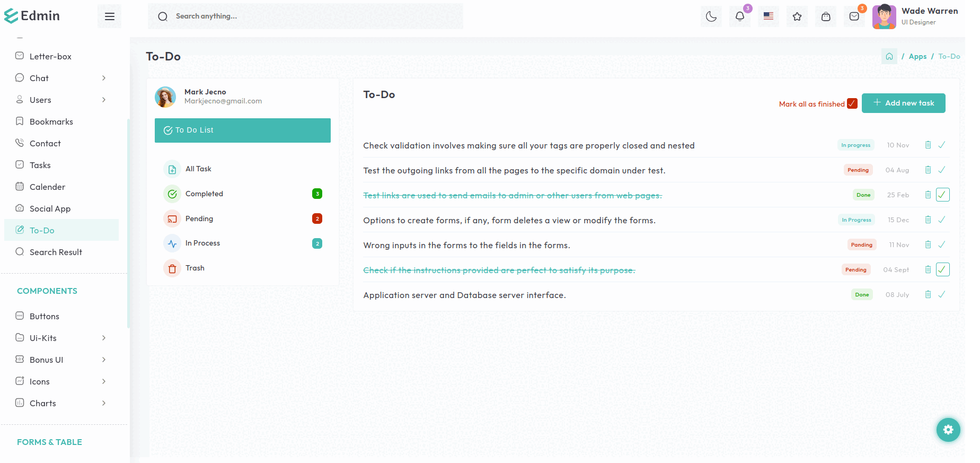Click the bookmark star icon in header
This screenshot has height=463, width=980.
797,16
